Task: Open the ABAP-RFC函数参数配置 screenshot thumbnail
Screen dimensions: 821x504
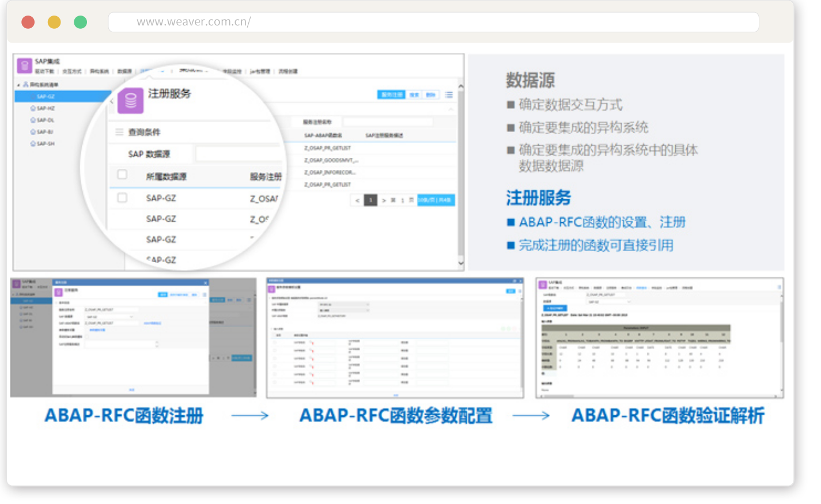Action: click(x=395, y=338)
